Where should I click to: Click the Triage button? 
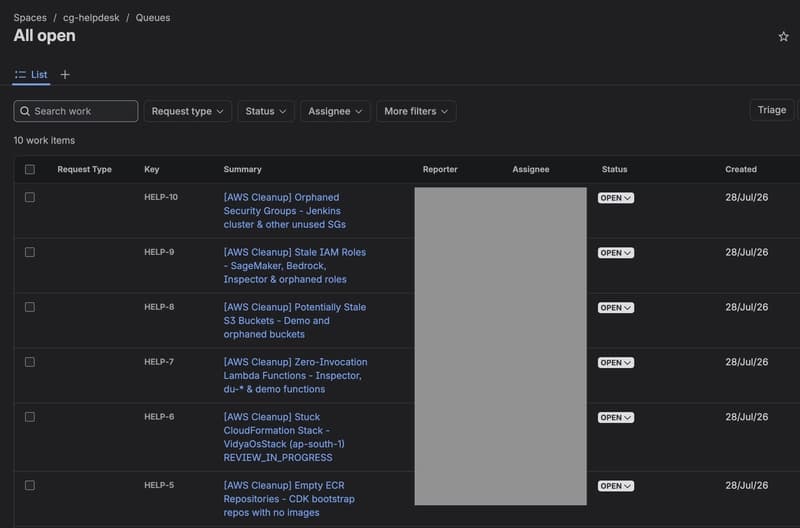pos(772,110)
